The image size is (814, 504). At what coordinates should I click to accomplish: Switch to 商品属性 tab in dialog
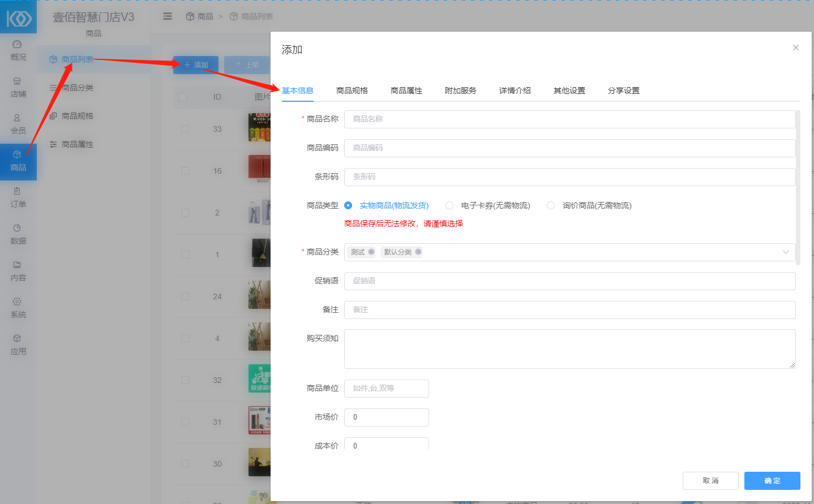click(406, 91)
